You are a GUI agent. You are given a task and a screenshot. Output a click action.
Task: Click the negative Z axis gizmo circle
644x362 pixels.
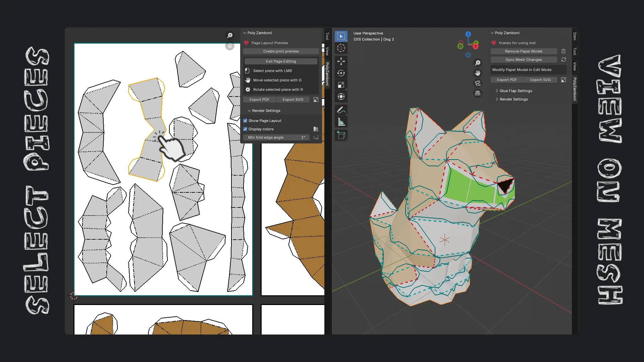coord(468,55)
